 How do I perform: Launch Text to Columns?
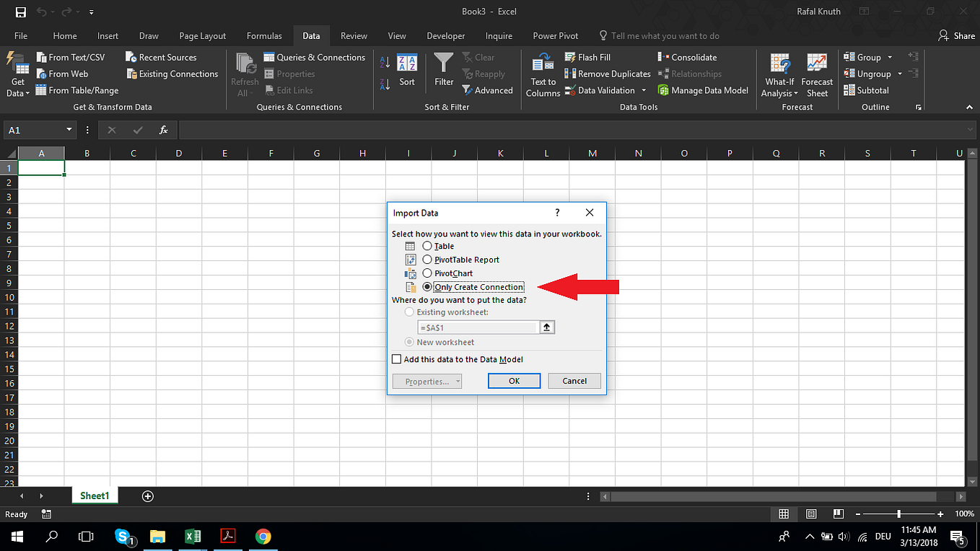(542, 74)
